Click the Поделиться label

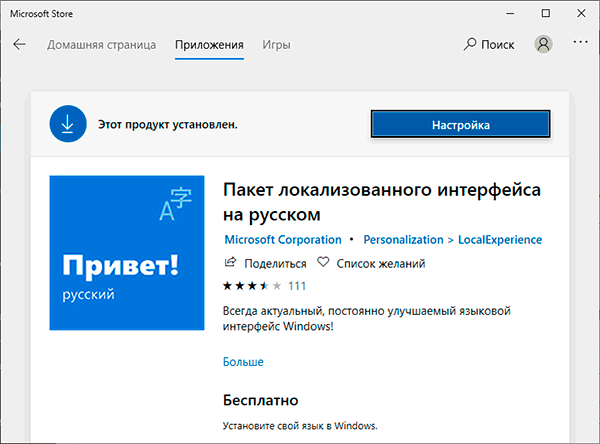coord(276,264)
